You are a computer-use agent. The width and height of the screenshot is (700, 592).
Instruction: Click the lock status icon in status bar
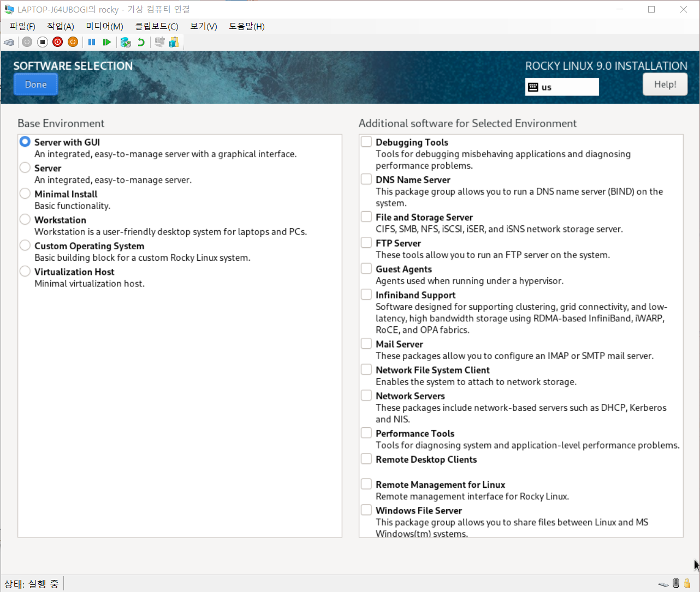[x=687, y=583]
